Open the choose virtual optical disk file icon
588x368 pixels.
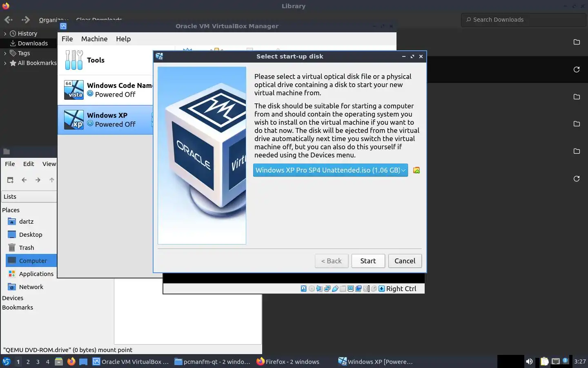(416, 170)
